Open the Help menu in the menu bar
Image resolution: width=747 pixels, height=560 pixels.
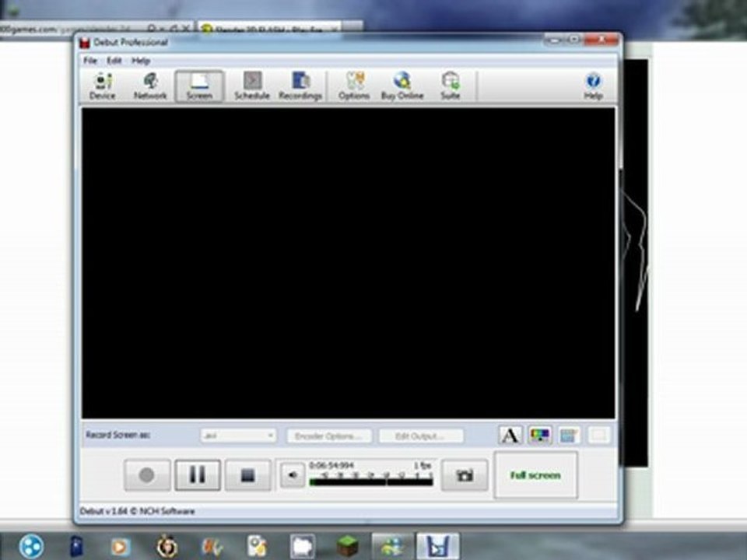click(x=141, y=61)
